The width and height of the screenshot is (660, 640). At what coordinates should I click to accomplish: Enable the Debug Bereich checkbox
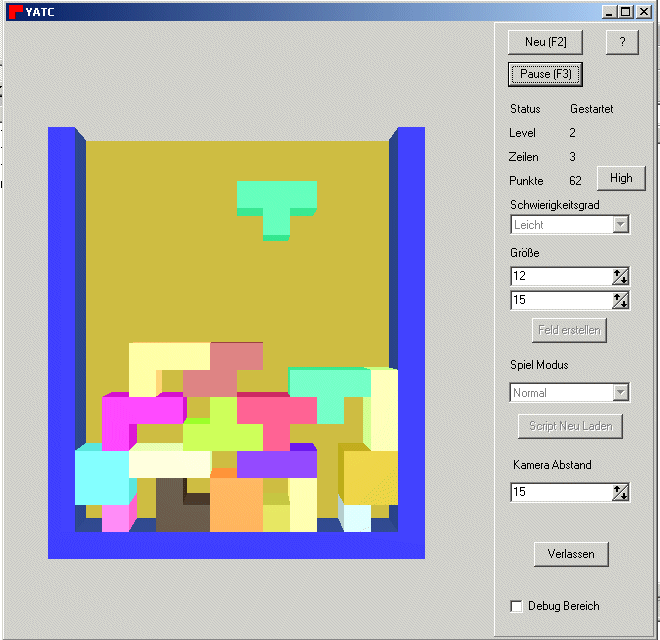pos(517,606)
